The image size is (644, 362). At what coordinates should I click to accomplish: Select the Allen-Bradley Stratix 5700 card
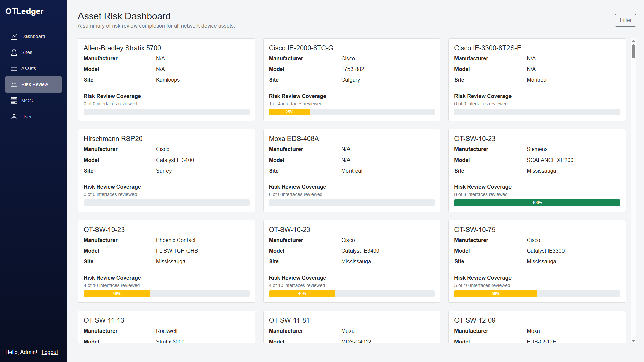122,48
